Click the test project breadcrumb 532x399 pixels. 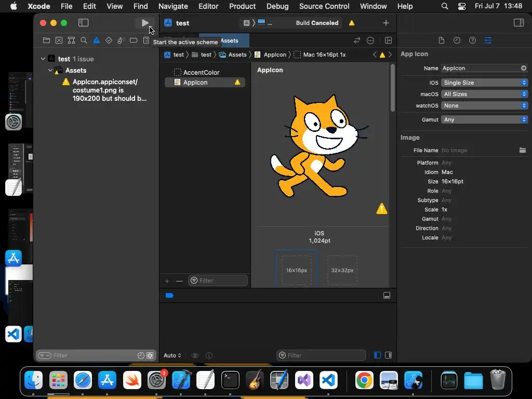174,55
